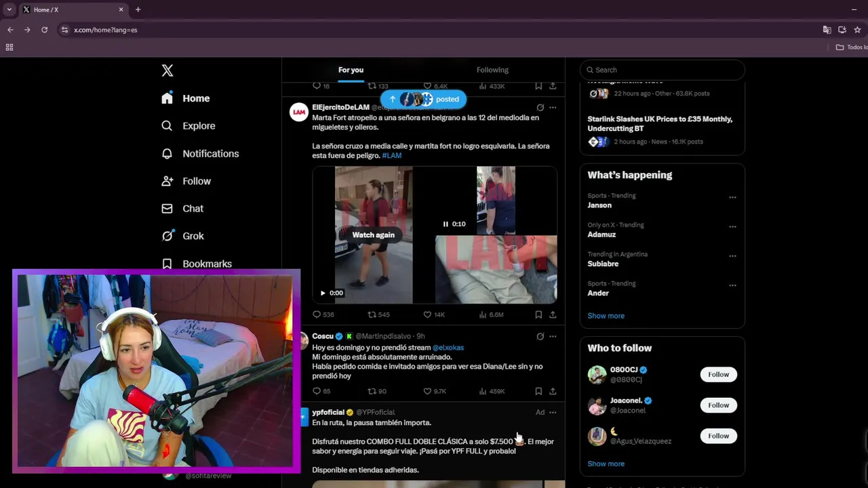Repost Coscu post with 90 reposts

(x=376, y=391)
